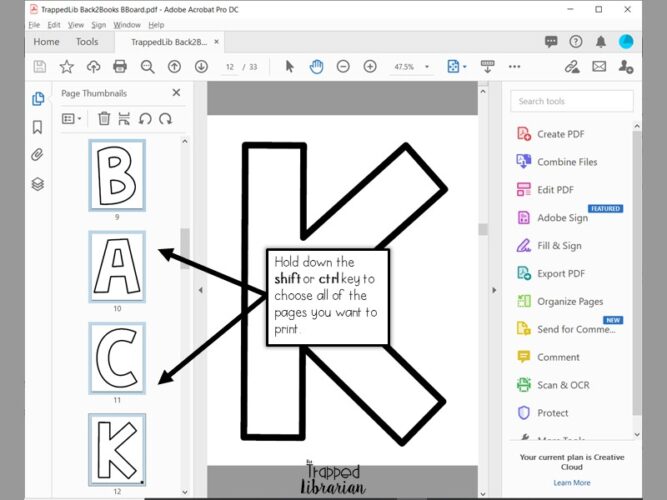Viewport: 667px width, 500px height.
Task: Go to next page arrow
Action: pyautogui.click(x=201, y=67)
